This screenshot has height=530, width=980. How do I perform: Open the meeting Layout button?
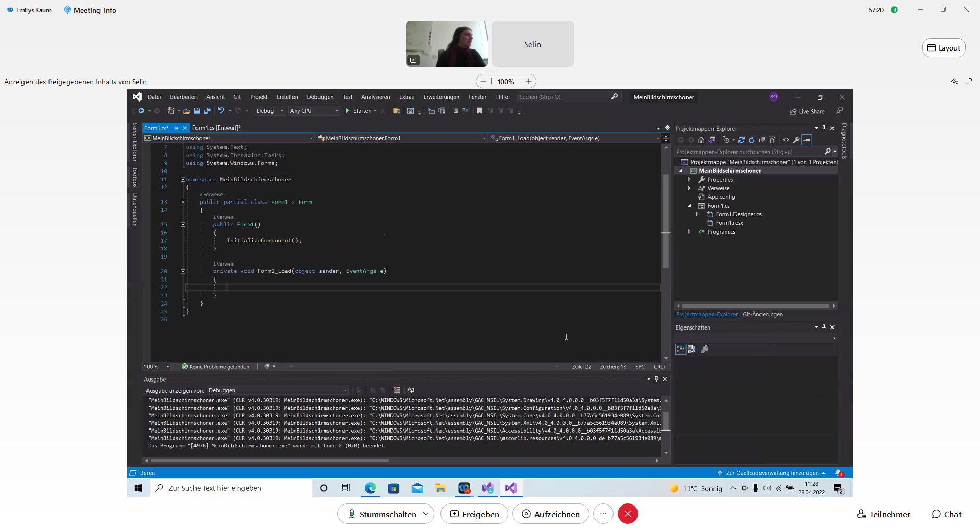(x=943, y=48)
